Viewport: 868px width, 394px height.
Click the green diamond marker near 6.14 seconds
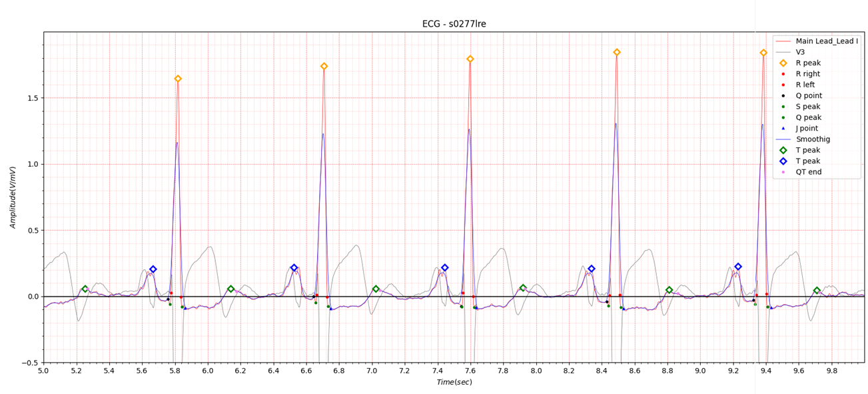tap(230, 289)
